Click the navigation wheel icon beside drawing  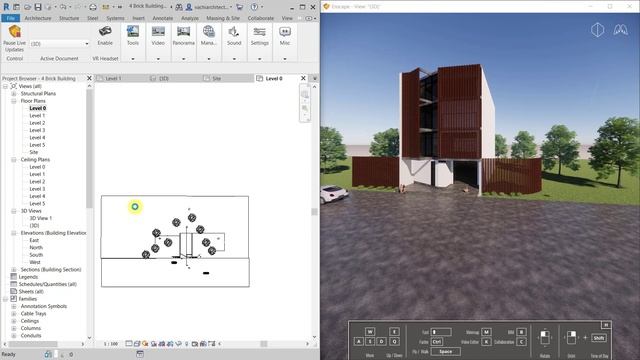(x=304, y=95)
